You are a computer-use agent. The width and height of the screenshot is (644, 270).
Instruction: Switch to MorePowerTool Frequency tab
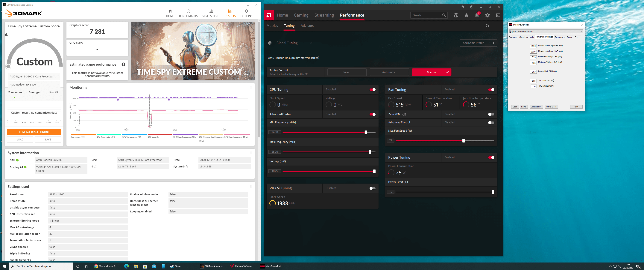pyautogui.click(x=560, y=37)
